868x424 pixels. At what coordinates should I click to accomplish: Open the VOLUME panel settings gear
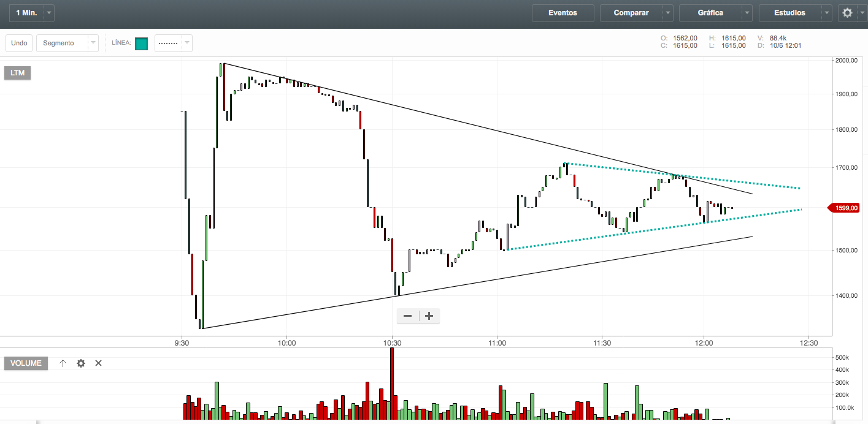tap(81, 363)
